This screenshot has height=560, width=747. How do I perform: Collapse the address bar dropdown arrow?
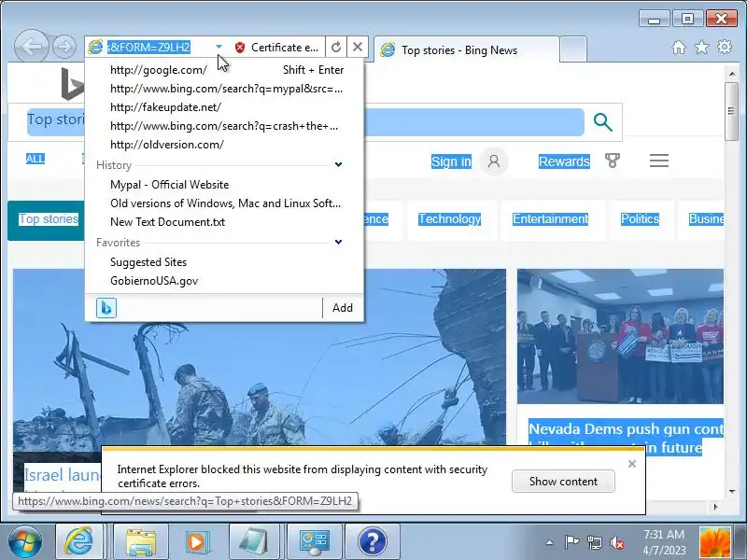[218, 47]
